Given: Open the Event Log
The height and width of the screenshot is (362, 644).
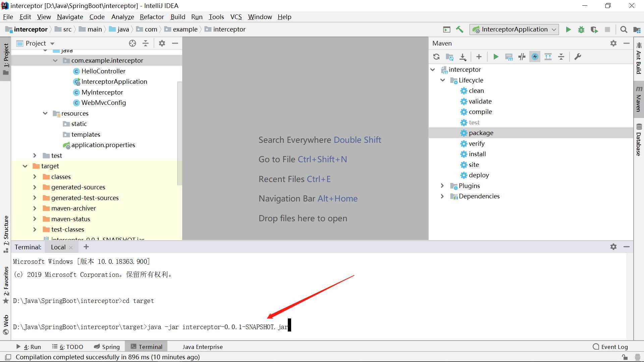Looking at the screenshot, I should click(610, 347).
